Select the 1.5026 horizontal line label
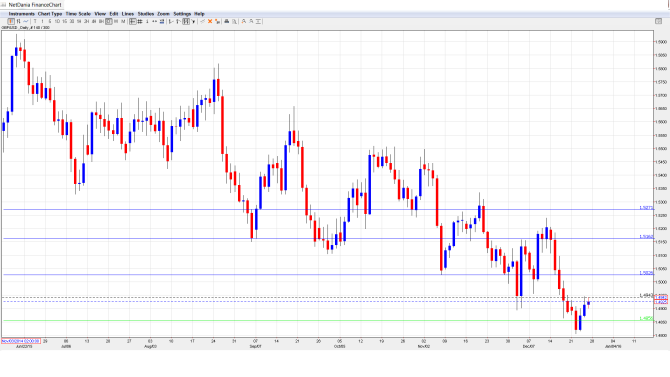 click(646, 273)
